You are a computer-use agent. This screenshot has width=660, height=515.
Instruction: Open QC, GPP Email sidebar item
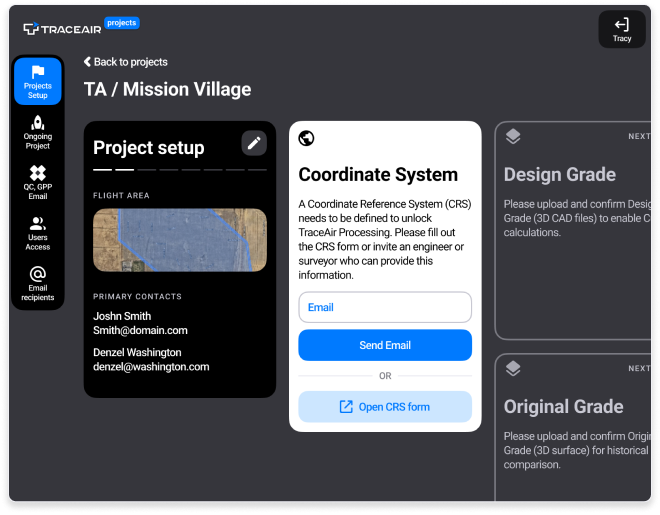point(38,183)
